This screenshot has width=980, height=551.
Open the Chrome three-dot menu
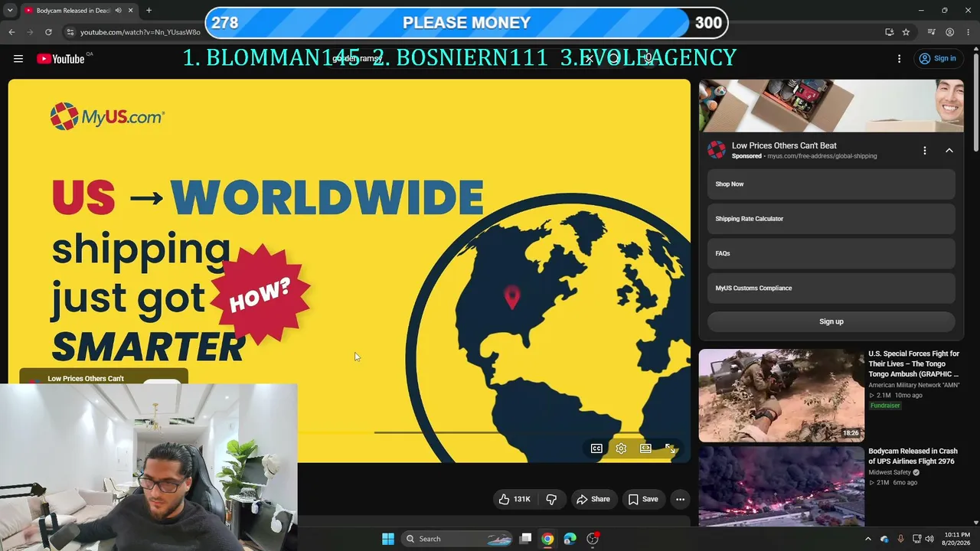point(969,32)
